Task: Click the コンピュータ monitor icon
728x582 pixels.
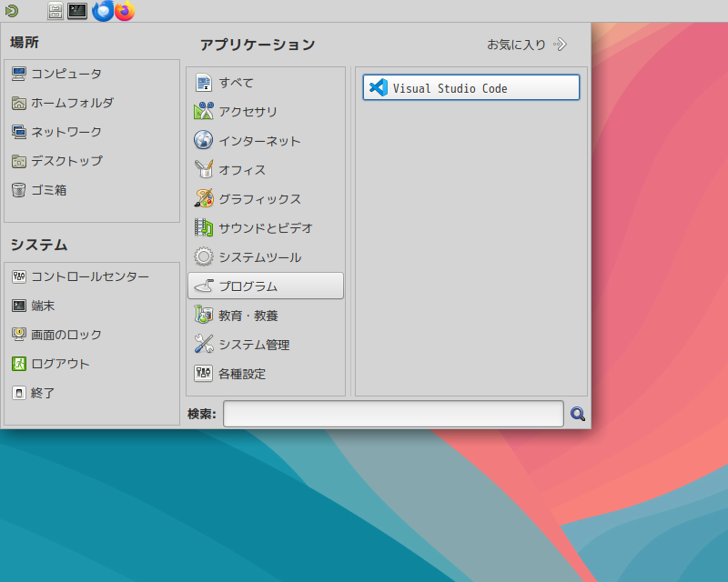Action: tap(18, 74)
